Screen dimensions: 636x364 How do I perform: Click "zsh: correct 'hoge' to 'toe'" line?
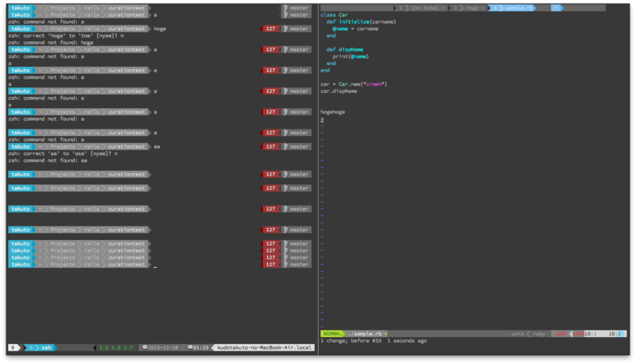(66, 36)
